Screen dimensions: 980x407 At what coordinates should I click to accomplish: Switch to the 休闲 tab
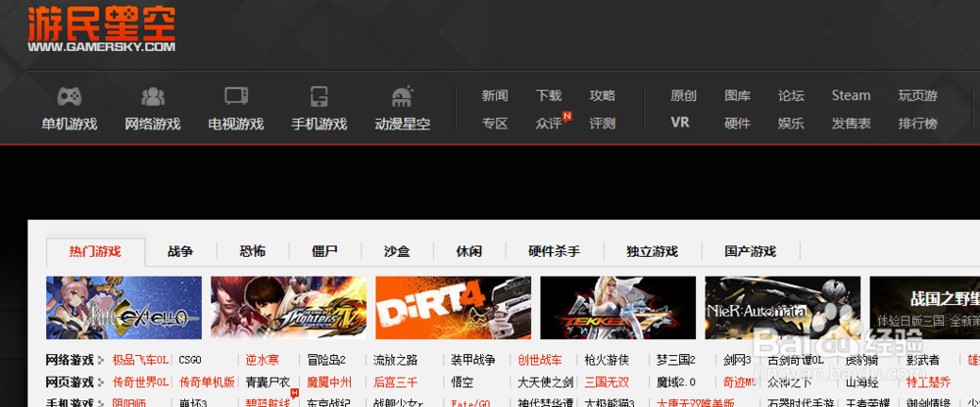(x=469, y=252)
